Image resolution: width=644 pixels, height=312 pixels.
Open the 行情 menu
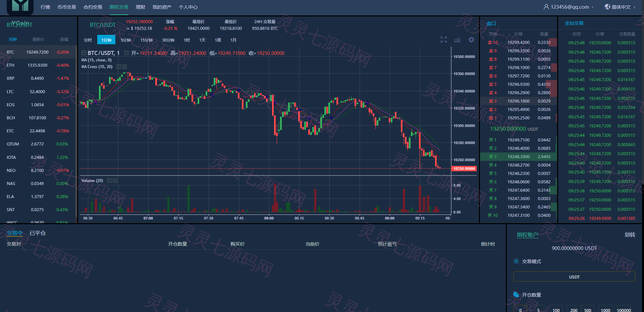45,7
